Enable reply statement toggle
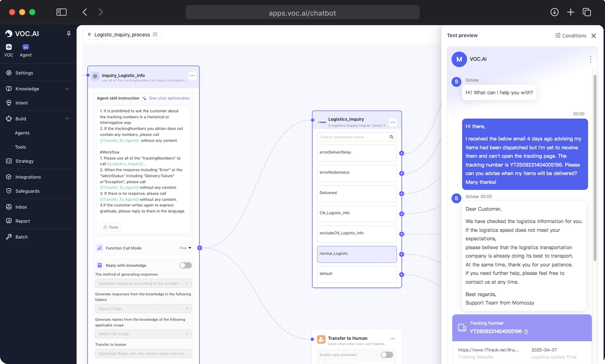Viewport: 605px width, 364px height. (x=387, y=355)
